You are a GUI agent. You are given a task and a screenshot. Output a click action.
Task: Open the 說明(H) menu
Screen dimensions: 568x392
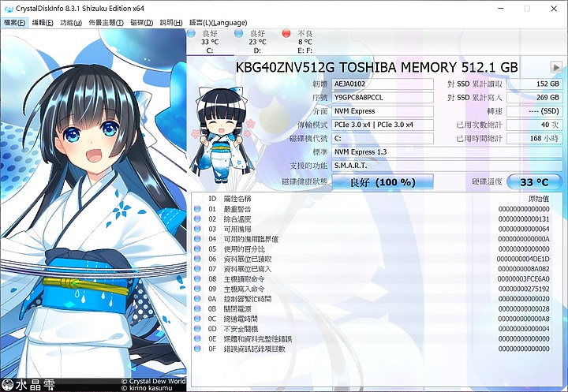pyautogui.click(x=171, y=22)
